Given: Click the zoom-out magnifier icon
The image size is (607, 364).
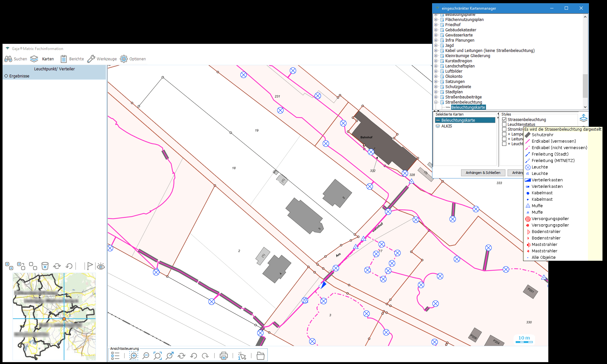Looking at the screenshot, I should (146, 356).
